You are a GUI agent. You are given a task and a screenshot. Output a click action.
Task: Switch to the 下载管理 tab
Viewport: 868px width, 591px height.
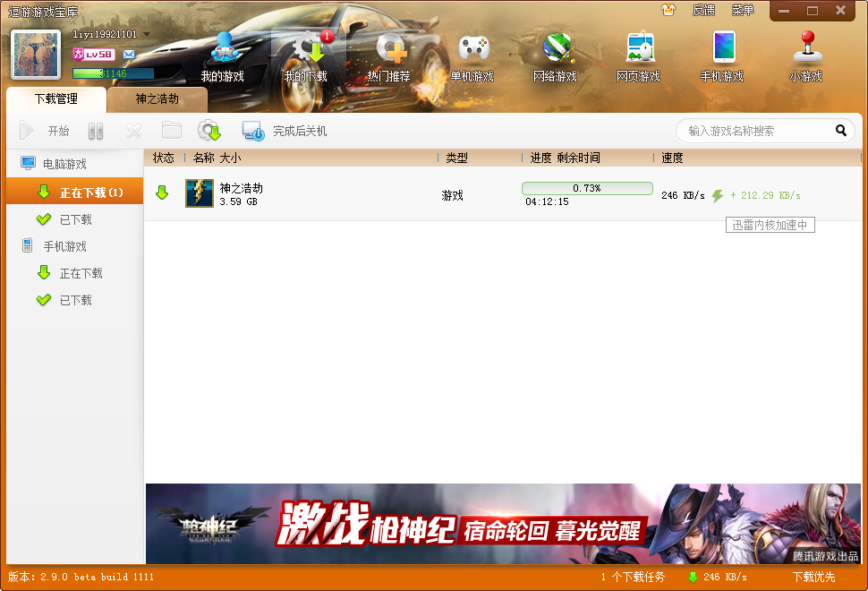[55, 99]
